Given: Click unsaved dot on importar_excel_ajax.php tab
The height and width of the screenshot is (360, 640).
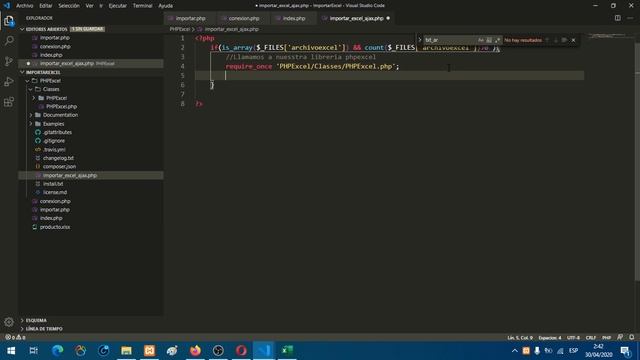Looking at the screenshot, I should pyautogui.click(x=388, y=18).
